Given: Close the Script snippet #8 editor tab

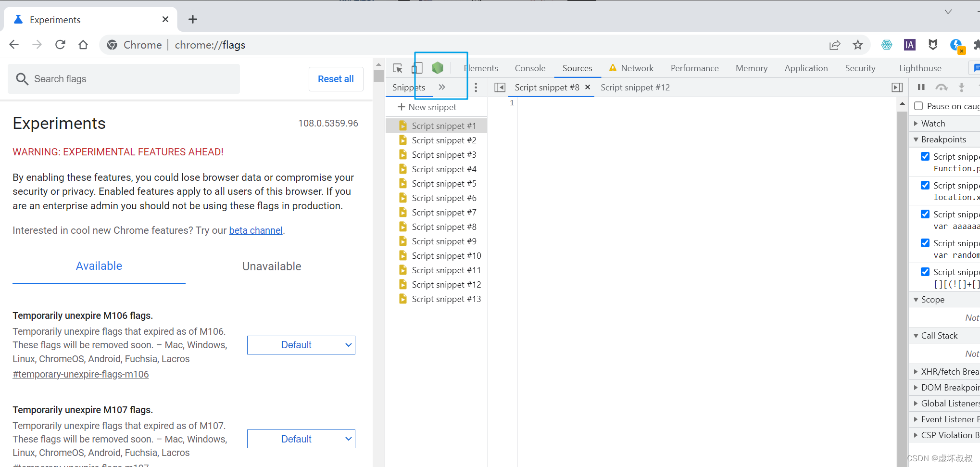Looking at the screenshot, I should pyautogui.click(x=588, y=88).
